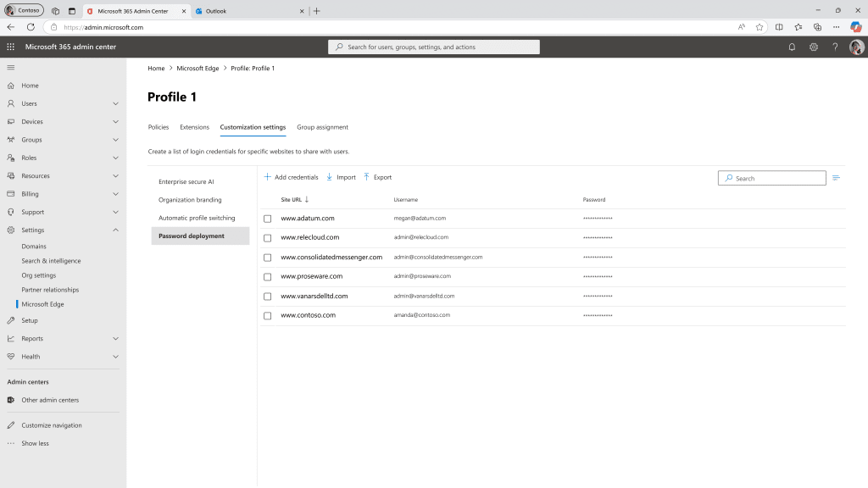
Task: Expand the Groups navigation chevron
Action: (x=115, y=140)
